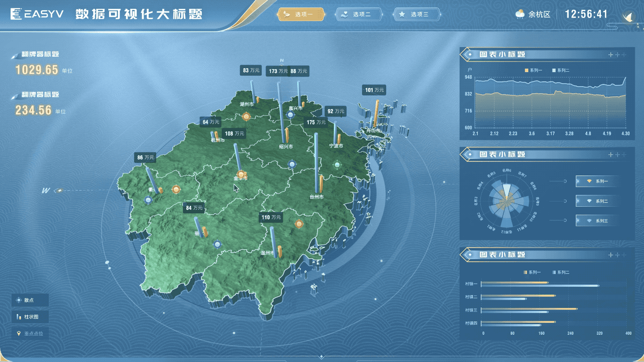This screenshot has height=362, width=644.
Task: Select the orange scatter marker on 金华市
Action: pyautogui.click(x=241, y=174)
